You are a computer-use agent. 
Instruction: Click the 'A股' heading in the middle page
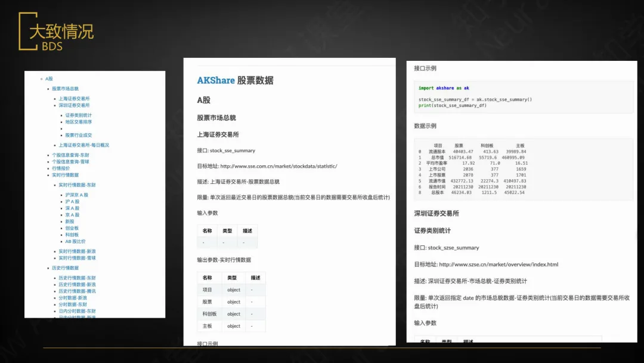tap(204, 100)
